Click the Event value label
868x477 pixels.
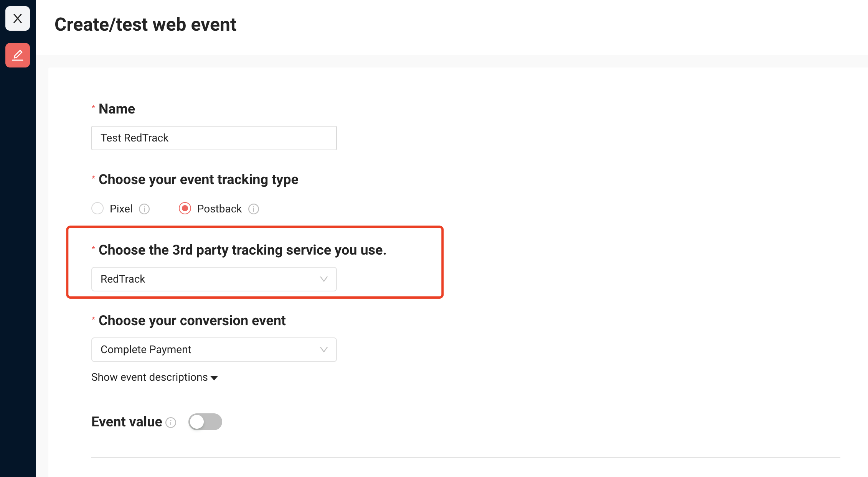coord(127,422)
